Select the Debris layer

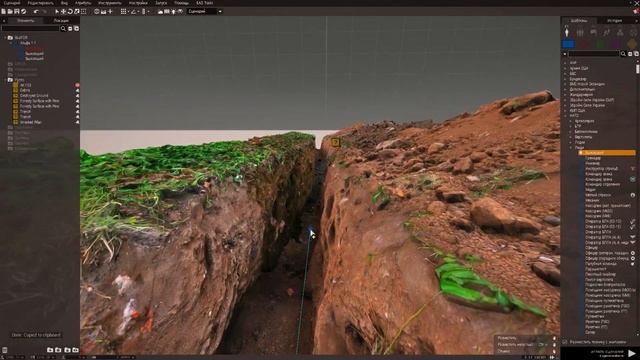tap(25, 90)
